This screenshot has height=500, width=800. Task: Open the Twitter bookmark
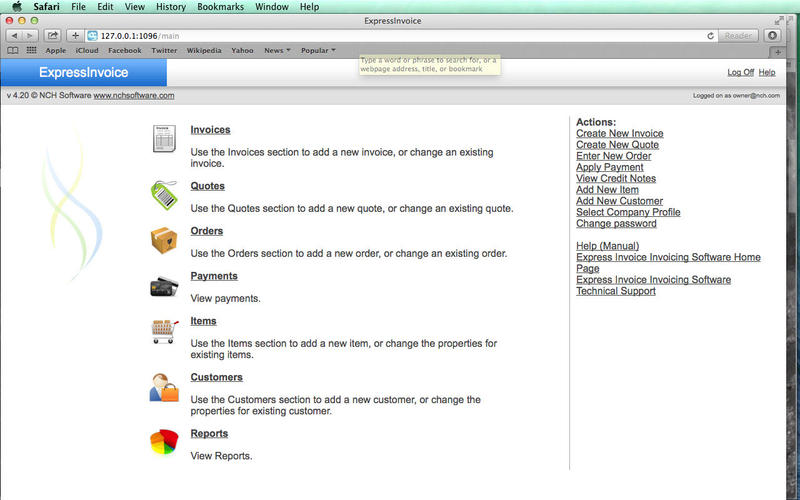pos(164,51)
